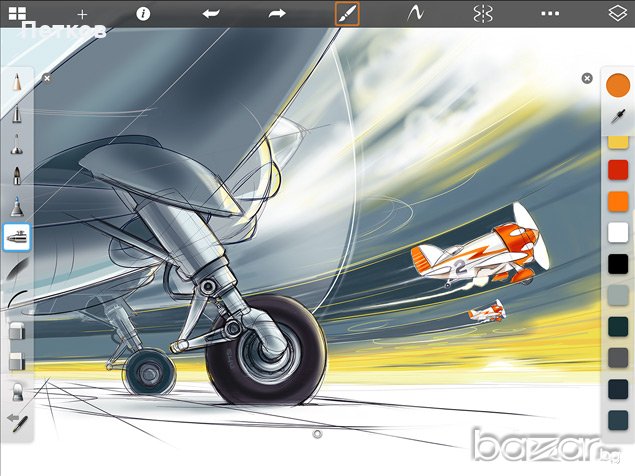Close the brush palette on the left
This screenshot has height=476, width=635.
(x=46, y=77)
